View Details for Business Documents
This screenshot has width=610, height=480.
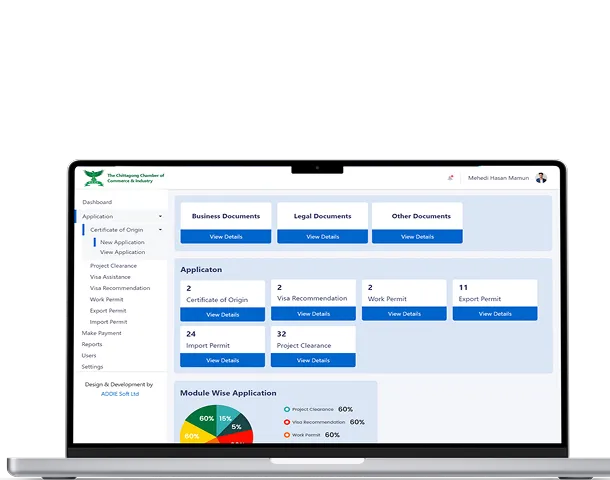(x=225, y=237)
